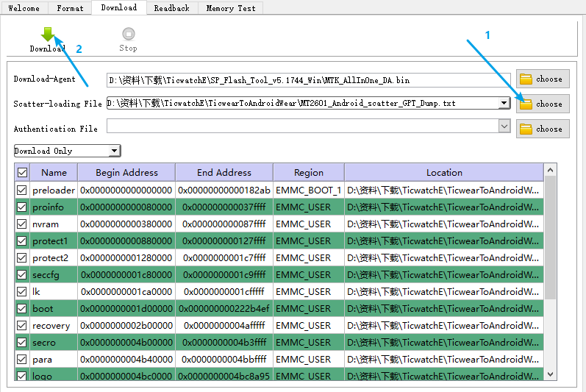This screenshot has height=392, width=586.
Task: Click the proinfo location cell
Action: pos(444,207)
